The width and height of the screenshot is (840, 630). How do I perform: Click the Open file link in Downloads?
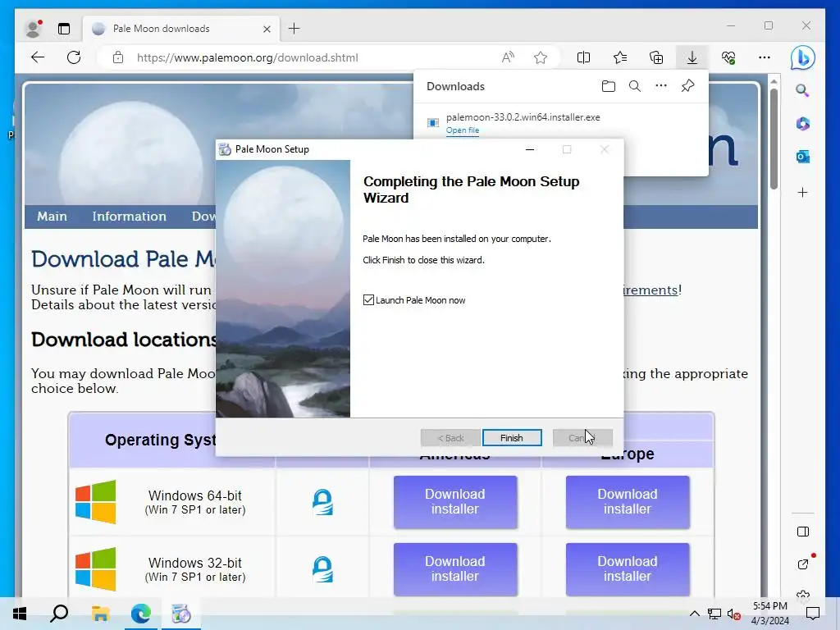[463, 130]
